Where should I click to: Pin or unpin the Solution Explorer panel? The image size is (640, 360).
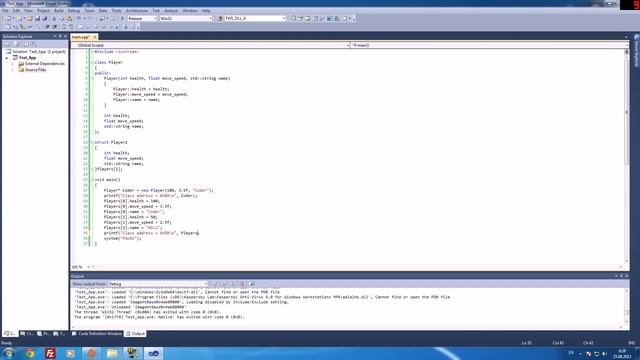[60, 36]
